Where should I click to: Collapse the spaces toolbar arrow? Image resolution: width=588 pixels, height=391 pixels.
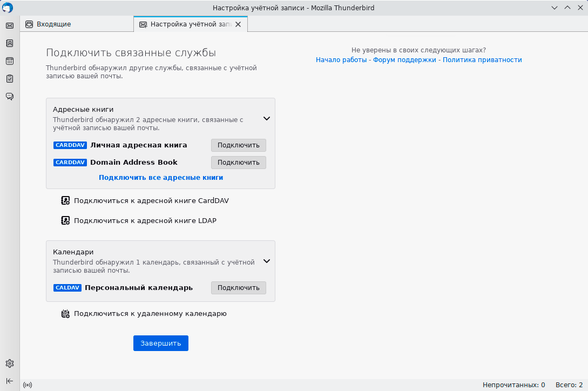tap(10, 381)
